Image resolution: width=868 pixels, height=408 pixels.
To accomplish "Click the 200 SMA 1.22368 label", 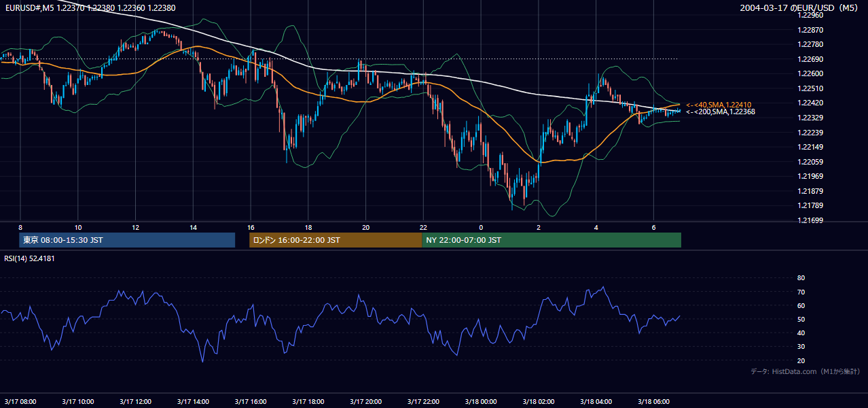I will pyautogui.click(x=720, y=112).
